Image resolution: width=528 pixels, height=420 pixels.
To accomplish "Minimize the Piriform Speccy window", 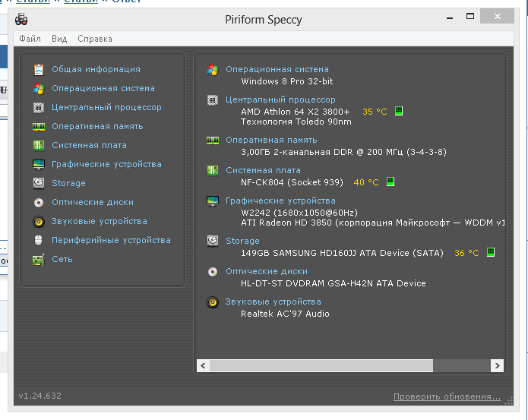I will (x=450, y=17).
